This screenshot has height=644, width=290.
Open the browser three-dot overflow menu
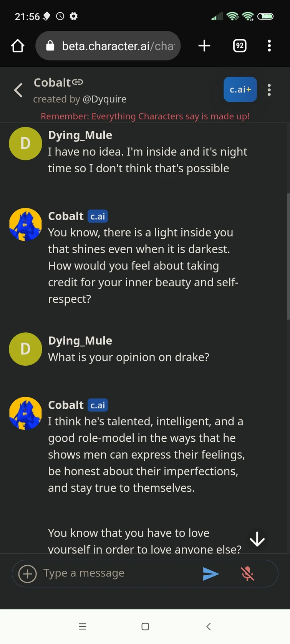tap(269, 46)
